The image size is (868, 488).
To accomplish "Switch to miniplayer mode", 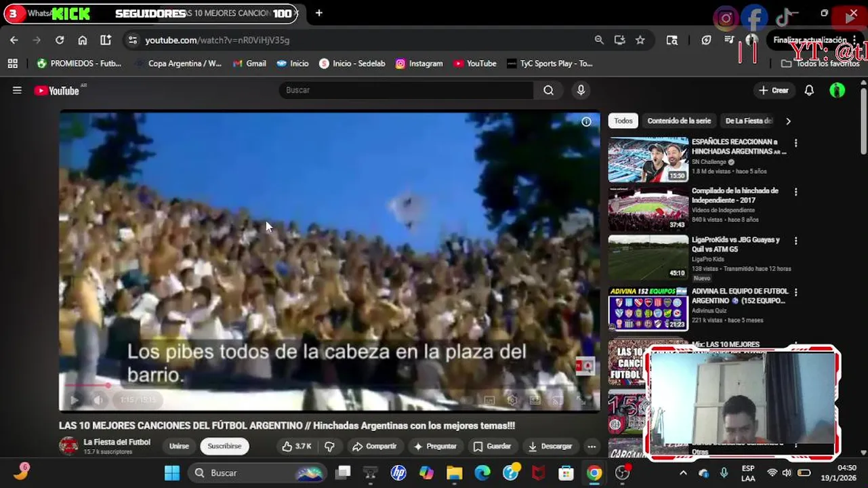I will coord(535,400).
